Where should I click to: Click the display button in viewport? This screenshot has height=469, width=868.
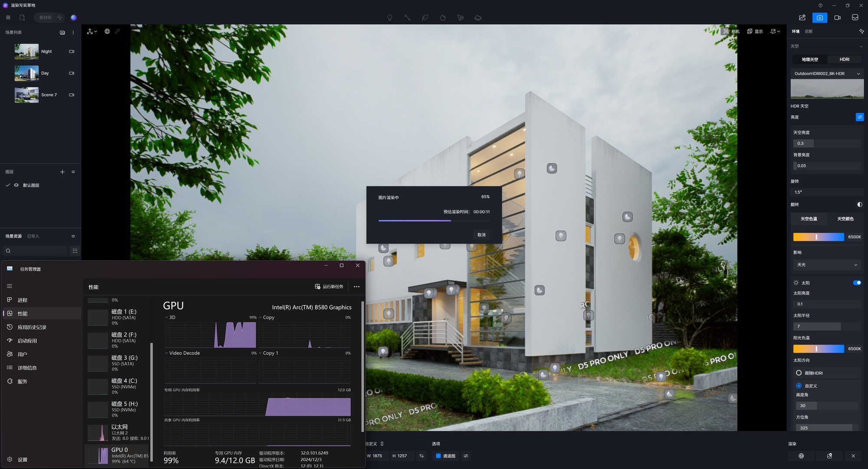click(755, 31)
